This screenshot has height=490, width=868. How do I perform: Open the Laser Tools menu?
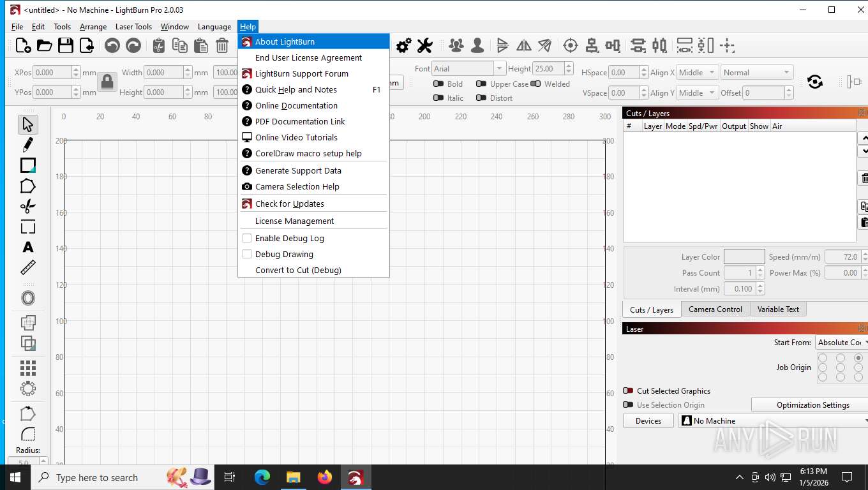[x=133, y=27]
